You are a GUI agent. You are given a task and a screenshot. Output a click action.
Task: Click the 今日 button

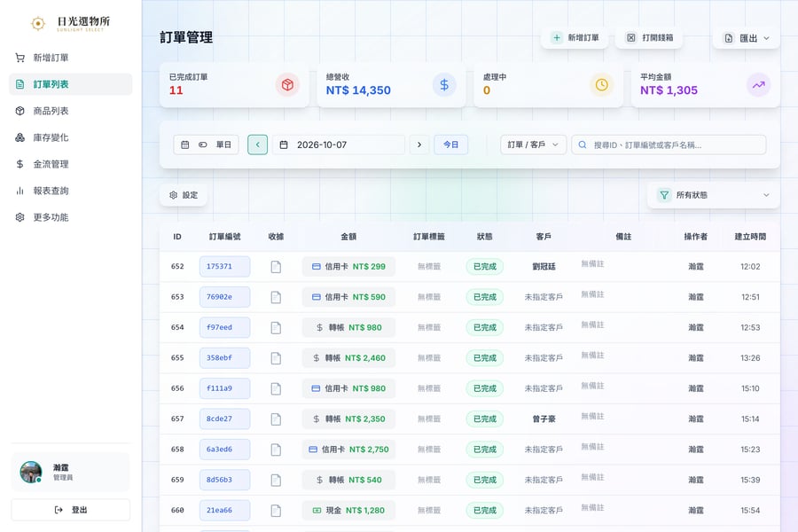point(451,145)
